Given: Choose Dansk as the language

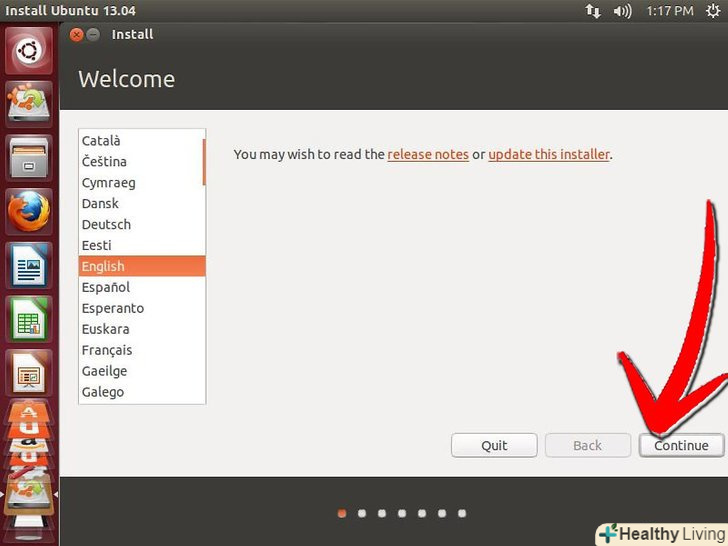Looking at the screenshot, I should point(141,203).
